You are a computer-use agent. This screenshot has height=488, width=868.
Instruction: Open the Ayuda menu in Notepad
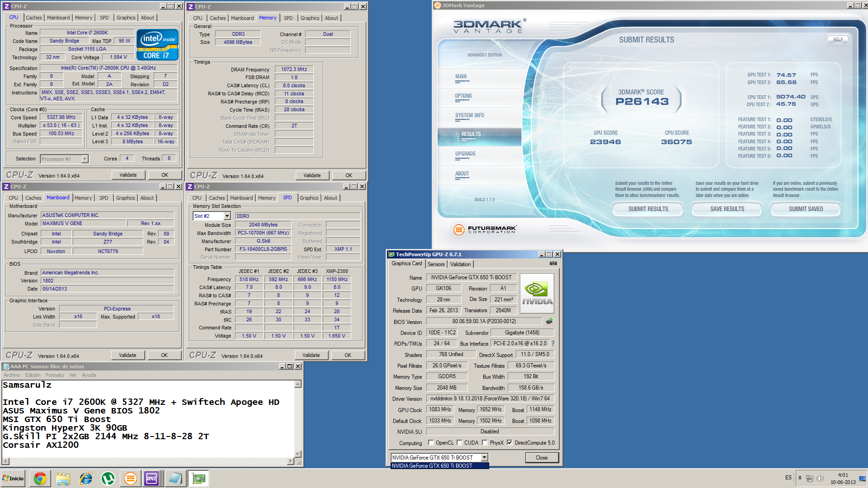point(89,375)
